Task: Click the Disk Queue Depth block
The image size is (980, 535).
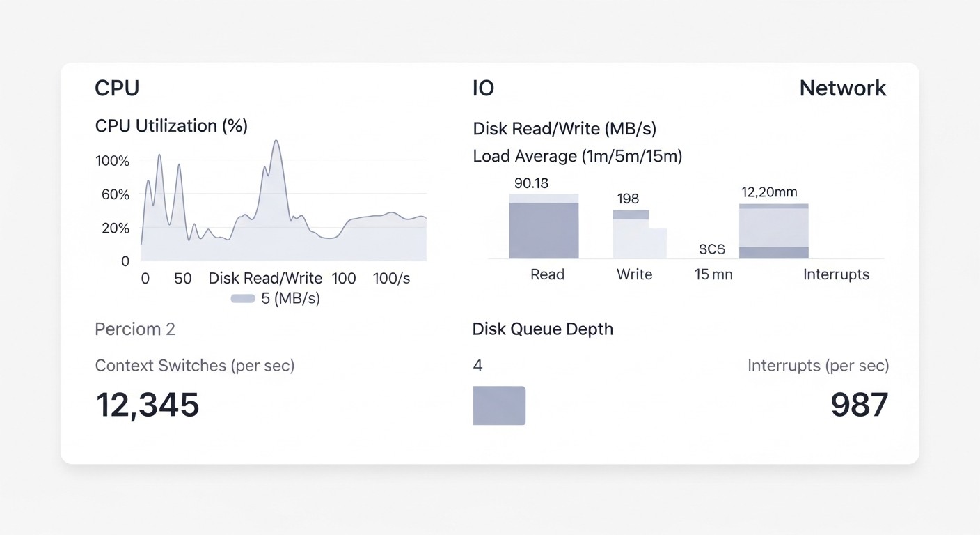Action: coord(499,405)
